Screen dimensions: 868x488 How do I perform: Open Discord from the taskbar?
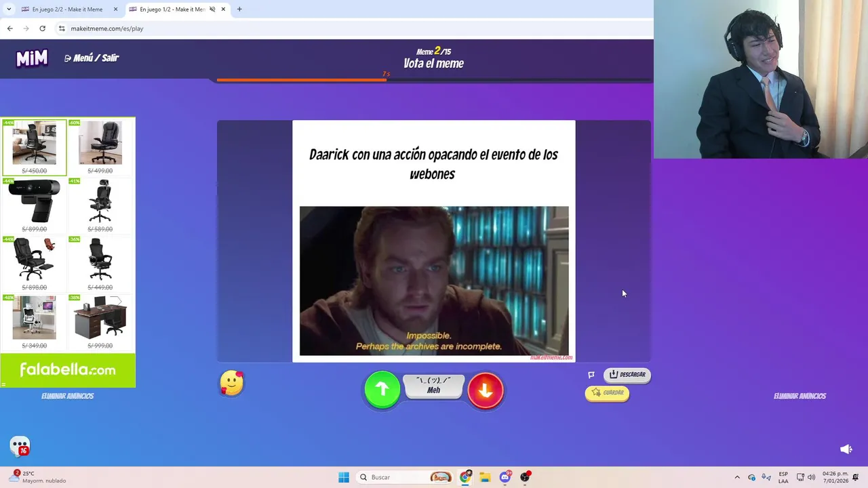pyautogui.click(x=505, y=477)
